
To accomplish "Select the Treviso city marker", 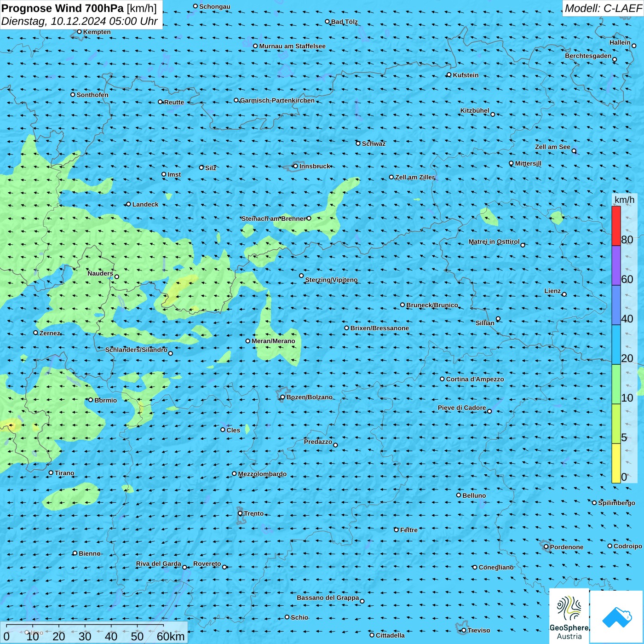I will 464,630.
